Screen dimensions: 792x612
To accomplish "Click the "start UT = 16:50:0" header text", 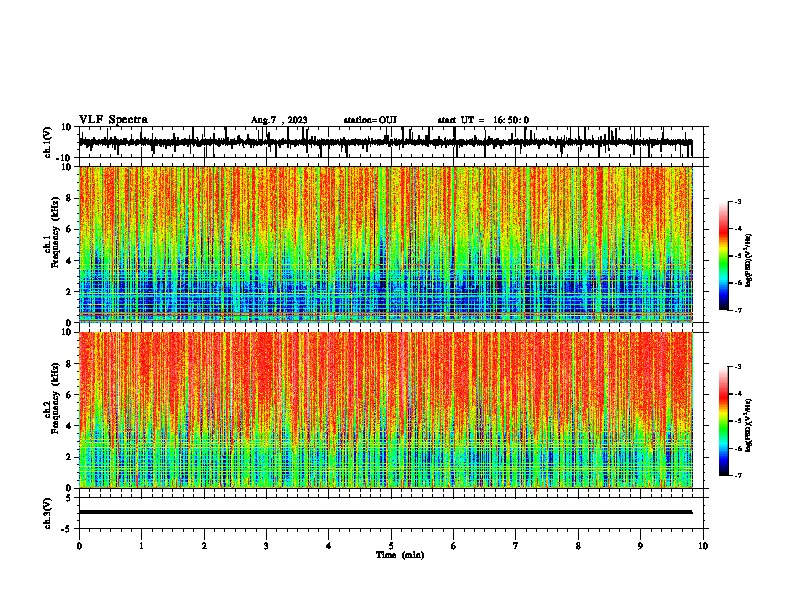I will [x=483, y=120].
